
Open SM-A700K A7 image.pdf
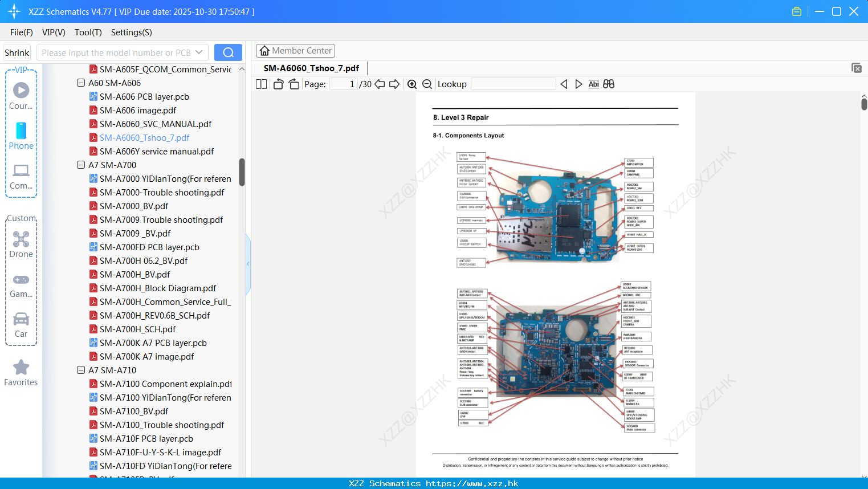146,357
